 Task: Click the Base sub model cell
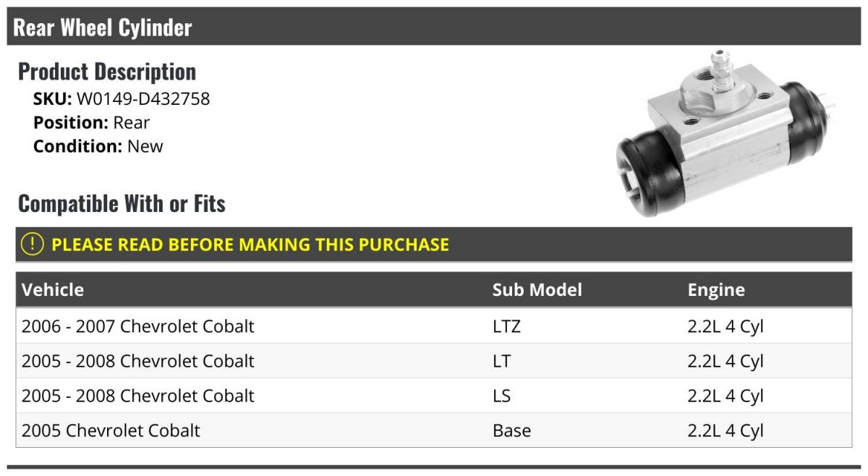[x=511, y=430]
